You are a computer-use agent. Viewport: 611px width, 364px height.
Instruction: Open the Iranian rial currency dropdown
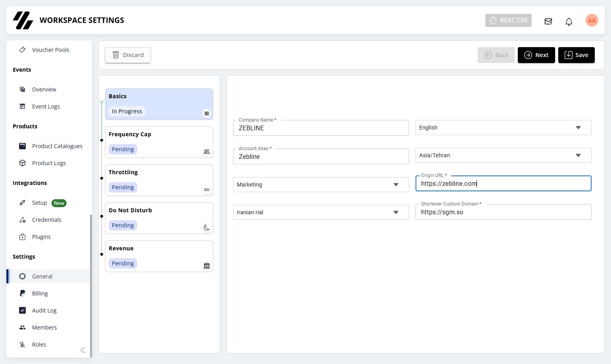321,212
